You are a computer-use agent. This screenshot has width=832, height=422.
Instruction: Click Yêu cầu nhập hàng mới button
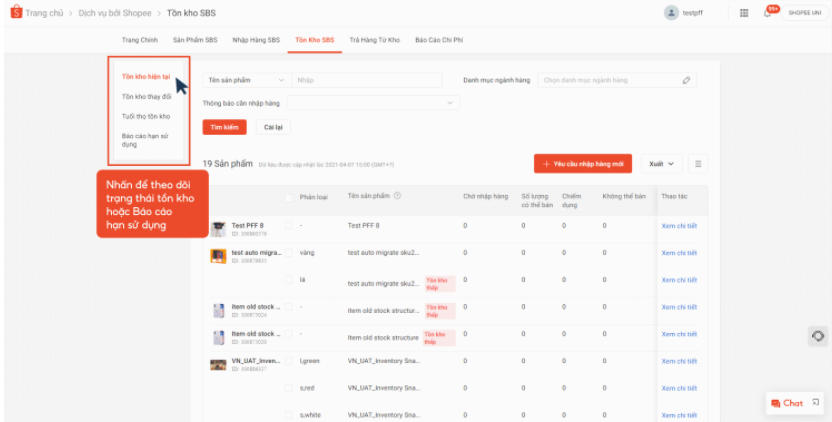584,164
